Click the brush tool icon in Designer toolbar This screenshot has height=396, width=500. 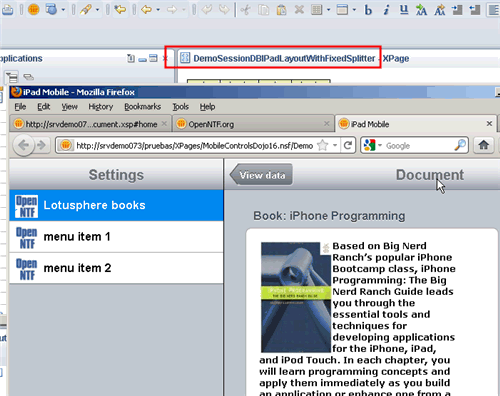click(86, 9)
